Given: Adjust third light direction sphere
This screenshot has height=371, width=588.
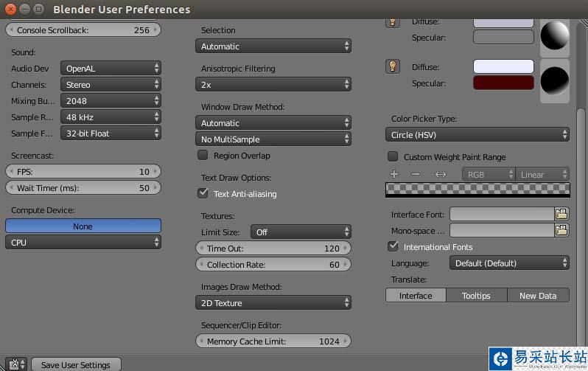Looking at the screenshot, I should [x=555, y=80].
